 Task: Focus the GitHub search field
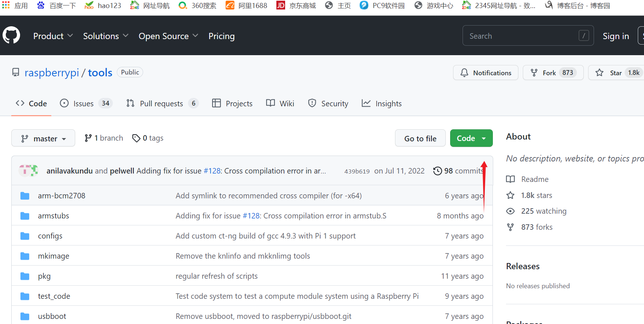click(528, 35)
